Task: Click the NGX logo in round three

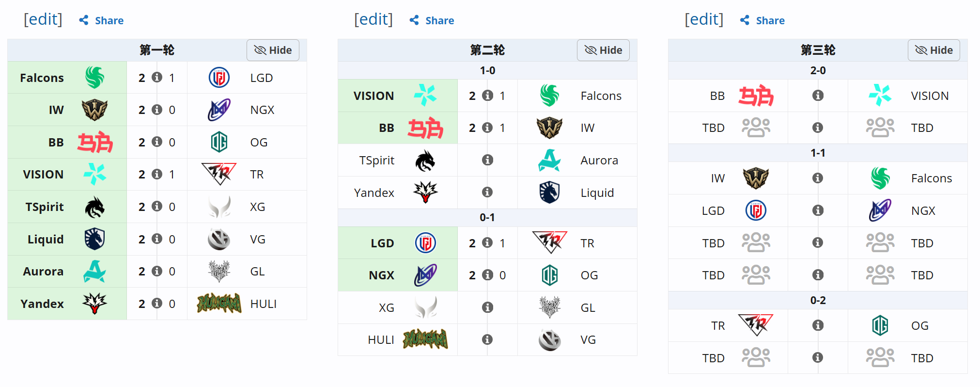Action: (880, 210)
